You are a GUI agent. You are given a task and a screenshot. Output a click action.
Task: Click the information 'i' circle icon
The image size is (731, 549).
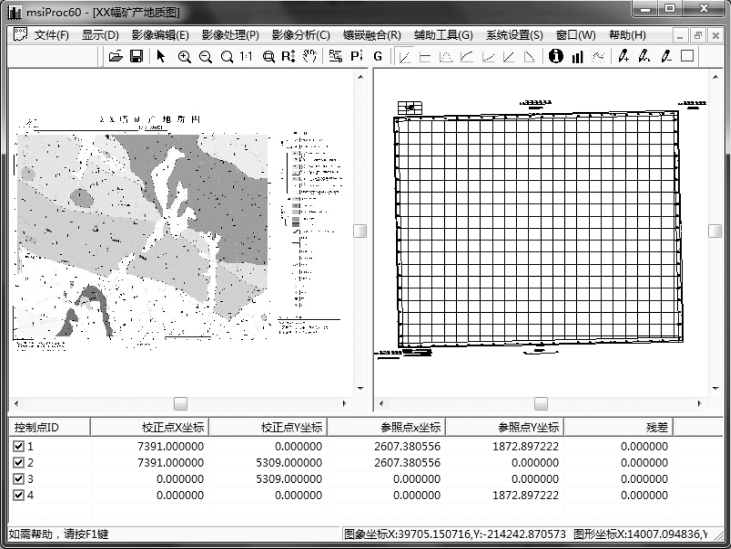pyautogui.click(x=555, y=56)
